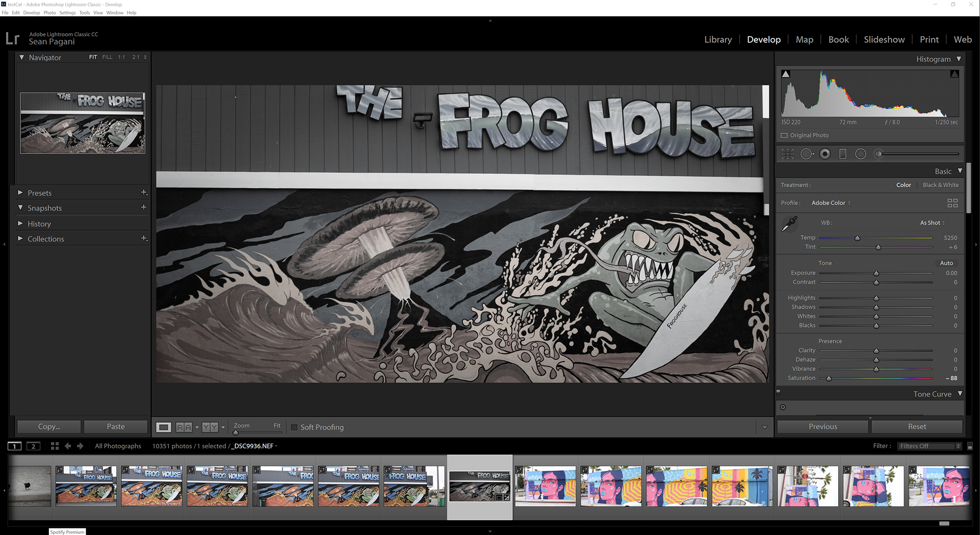Select Black & White treatment
This screenshot has width=980, height=535.
pyautogui.click(x=941, y=185)
